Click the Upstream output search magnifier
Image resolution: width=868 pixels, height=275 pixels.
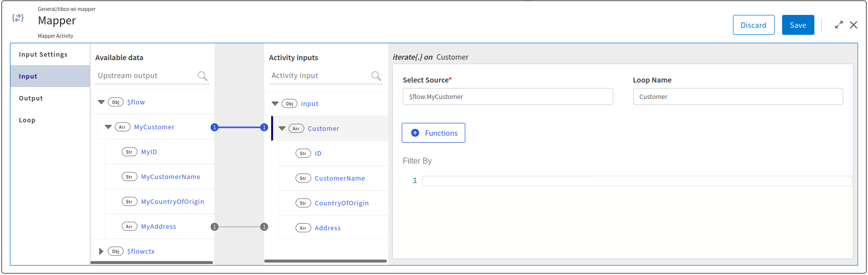tap(202, 76)
